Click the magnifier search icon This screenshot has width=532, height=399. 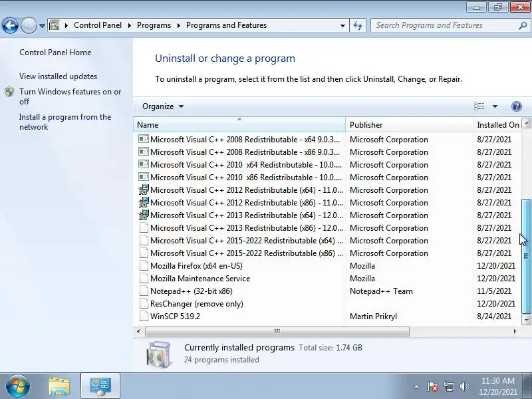(523, 25)
